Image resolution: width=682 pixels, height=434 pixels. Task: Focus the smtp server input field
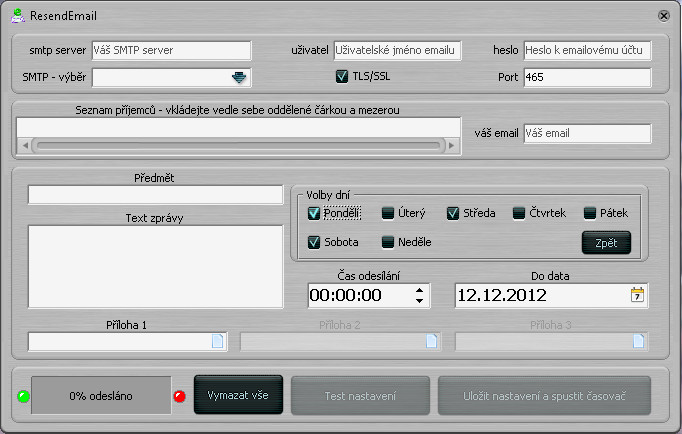click(x=171, y=50)
